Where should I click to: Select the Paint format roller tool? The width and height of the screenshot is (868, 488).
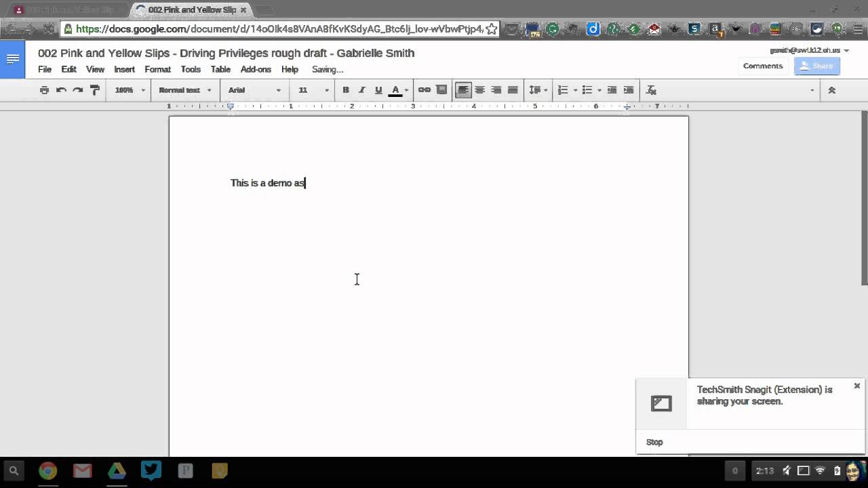(95, 90)
